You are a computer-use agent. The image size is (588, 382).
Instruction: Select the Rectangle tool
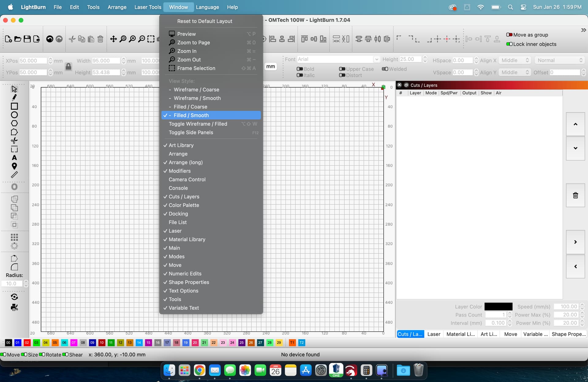coord(14,106)
